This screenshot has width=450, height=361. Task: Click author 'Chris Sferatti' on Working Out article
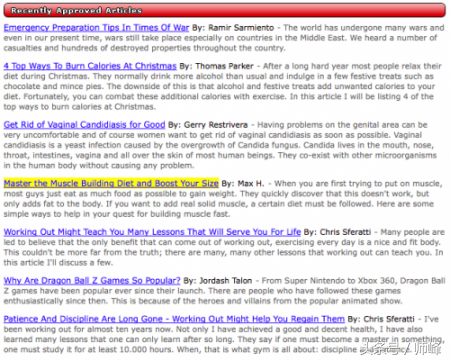pos(345,232)
